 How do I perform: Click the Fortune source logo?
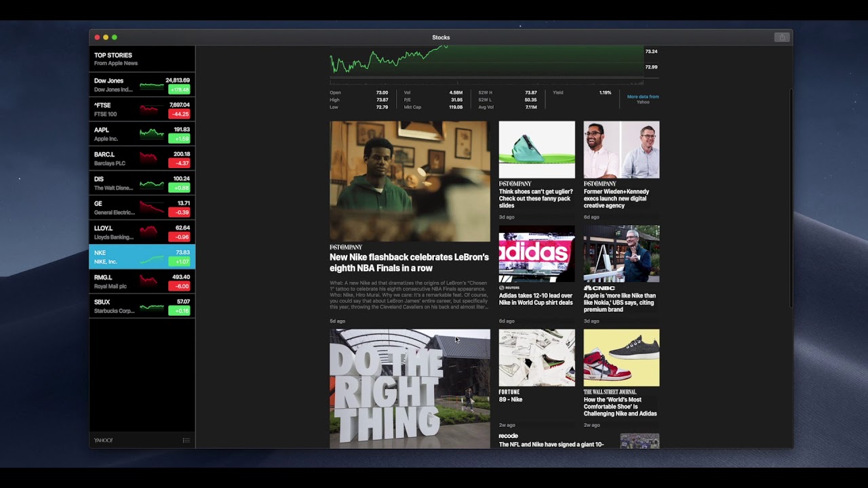(509, 392)
